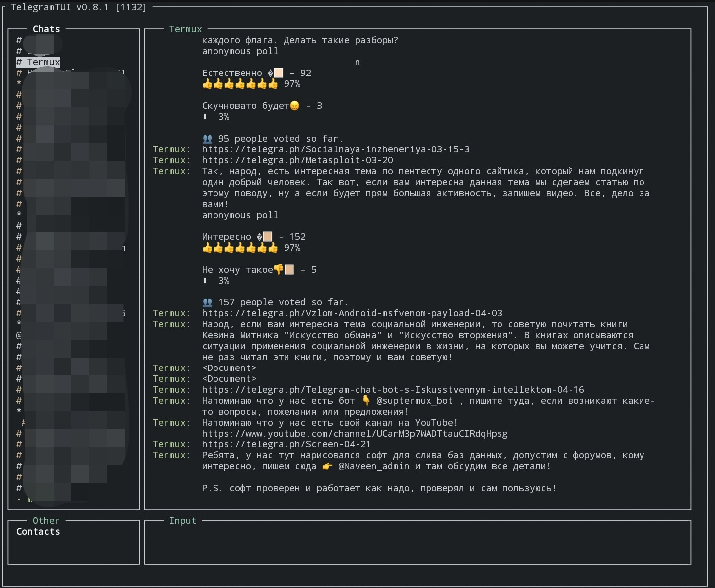This screenshot has width=715, height=588.
Task: Open the Screen-04-21 telegra.ph link
Action: [x=286, y=444]
